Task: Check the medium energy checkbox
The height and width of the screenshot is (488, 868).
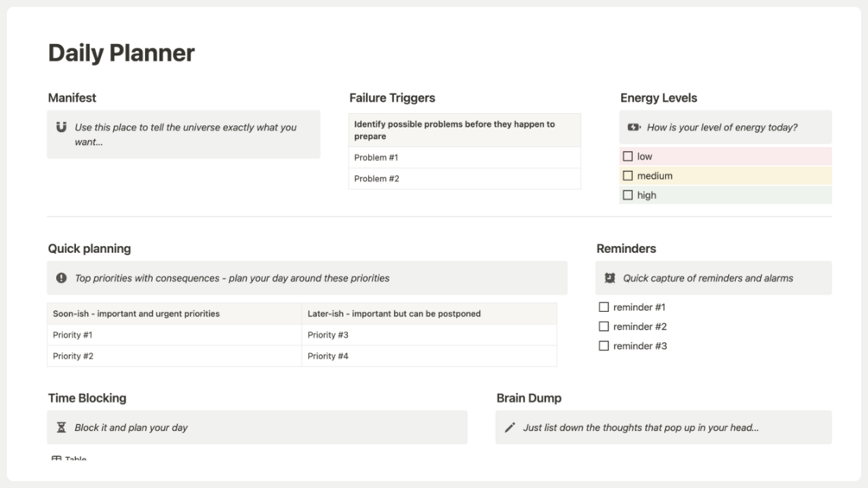Action: pos(628,176)
